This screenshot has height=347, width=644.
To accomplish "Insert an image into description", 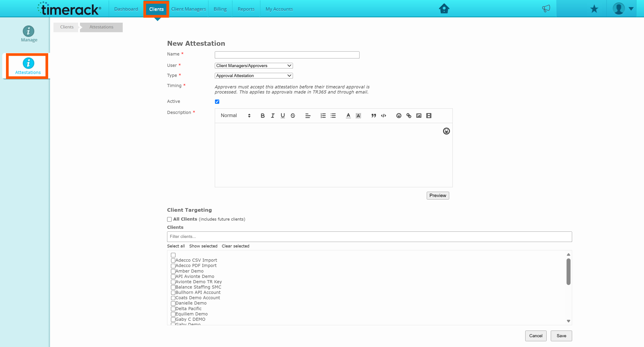I will pyautogui.click(x=419, y=116).
